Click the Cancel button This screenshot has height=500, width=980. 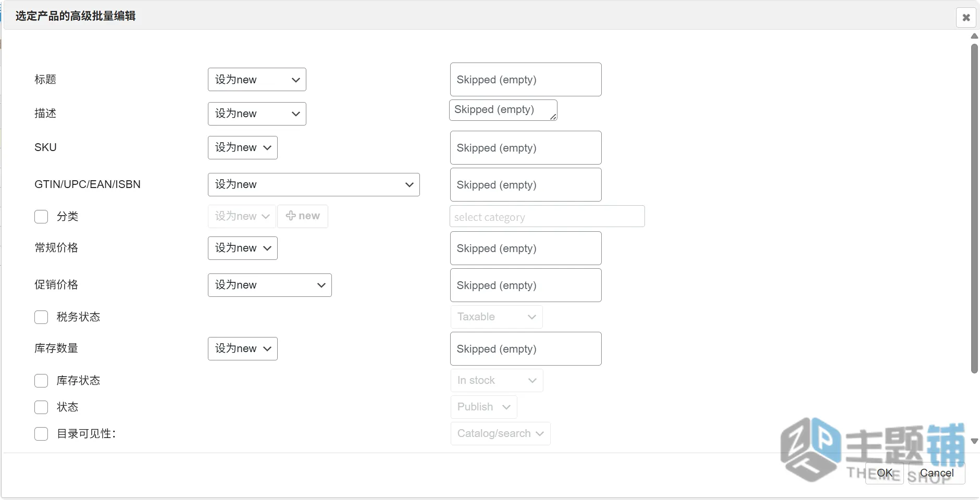pos(937,473)
